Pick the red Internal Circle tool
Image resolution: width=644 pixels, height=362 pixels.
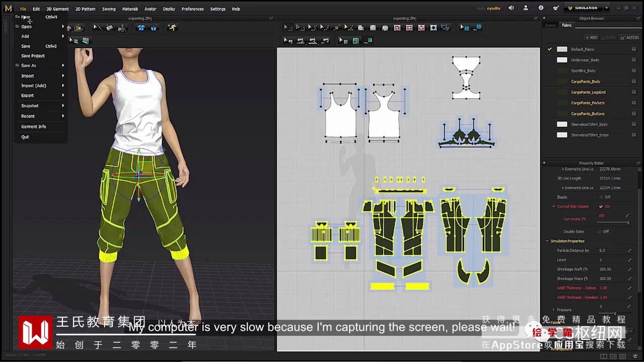click(422, 28)
